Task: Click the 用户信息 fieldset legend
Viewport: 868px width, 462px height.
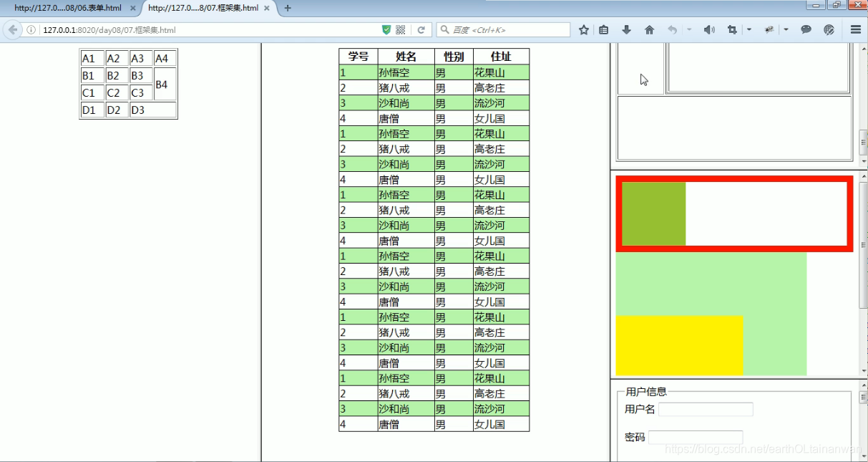Action: (x=646, y=392)
